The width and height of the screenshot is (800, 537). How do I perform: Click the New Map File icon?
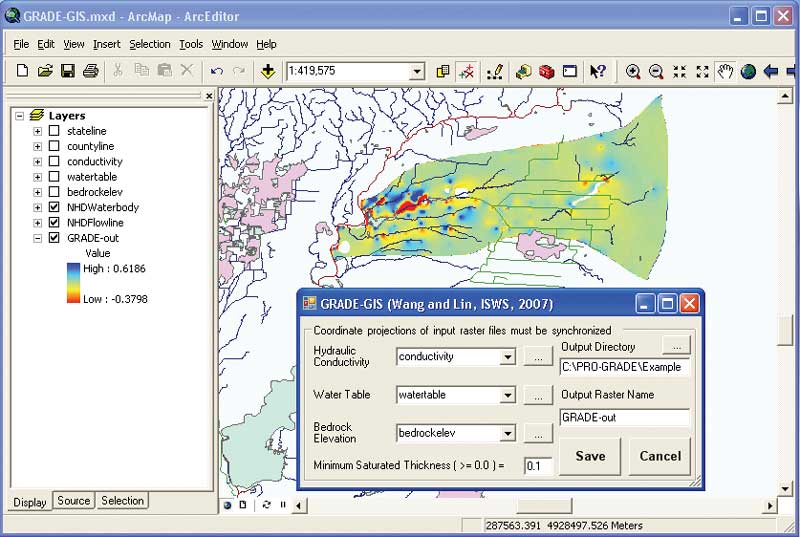(22, 70)
